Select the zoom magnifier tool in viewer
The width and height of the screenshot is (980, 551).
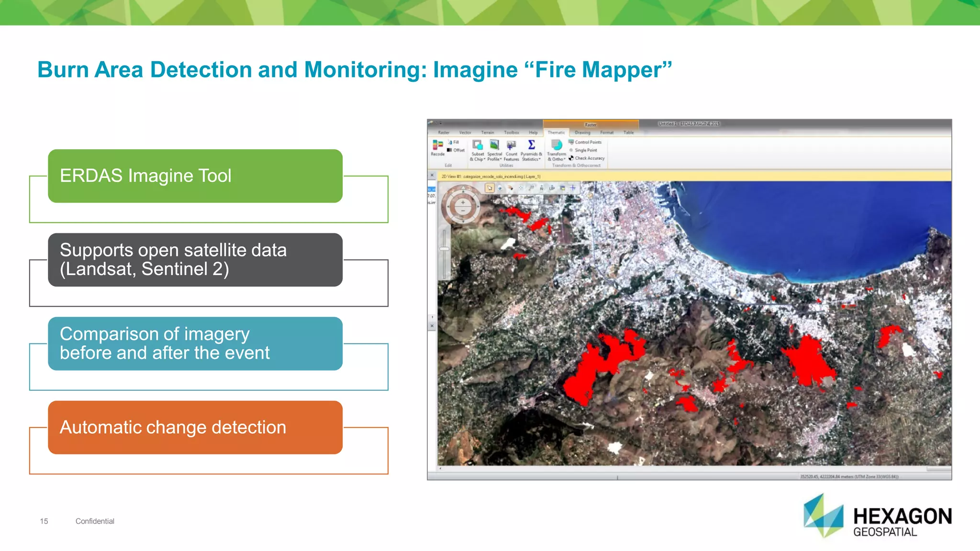(x=531, y=188)
